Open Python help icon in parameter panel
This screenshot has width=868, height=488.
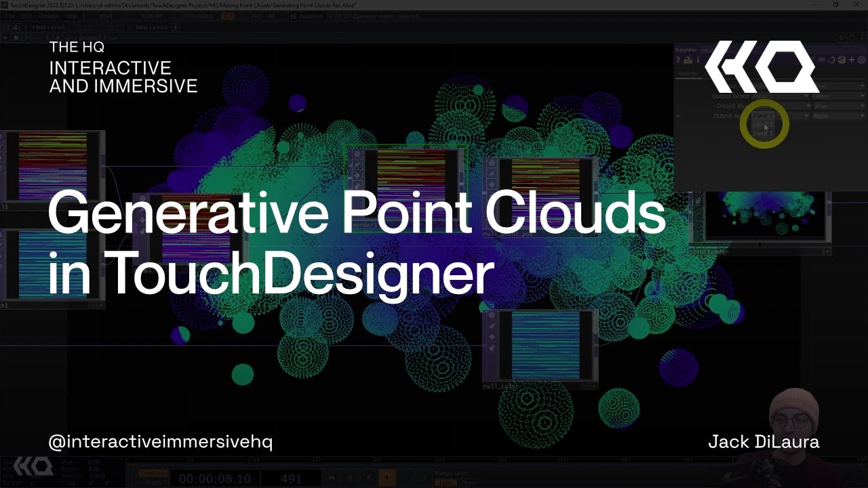coord(688,60)
